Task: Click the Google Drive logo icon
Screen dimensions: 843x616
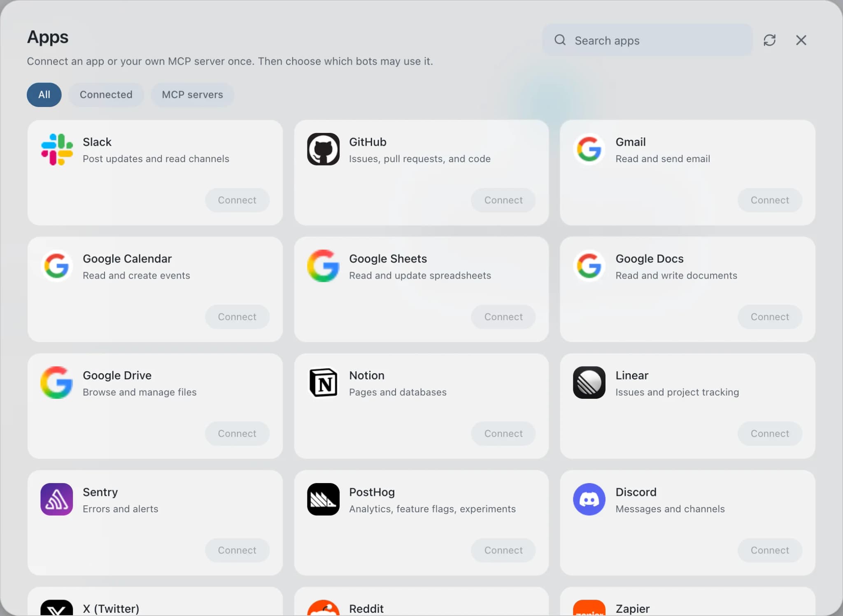Action: [57, 383]
